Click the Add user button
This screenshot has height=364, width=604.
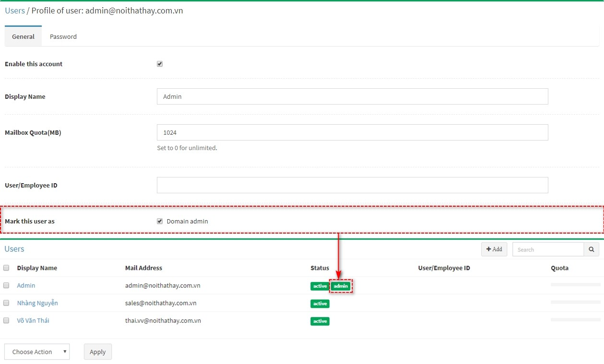tap(494, 249)
